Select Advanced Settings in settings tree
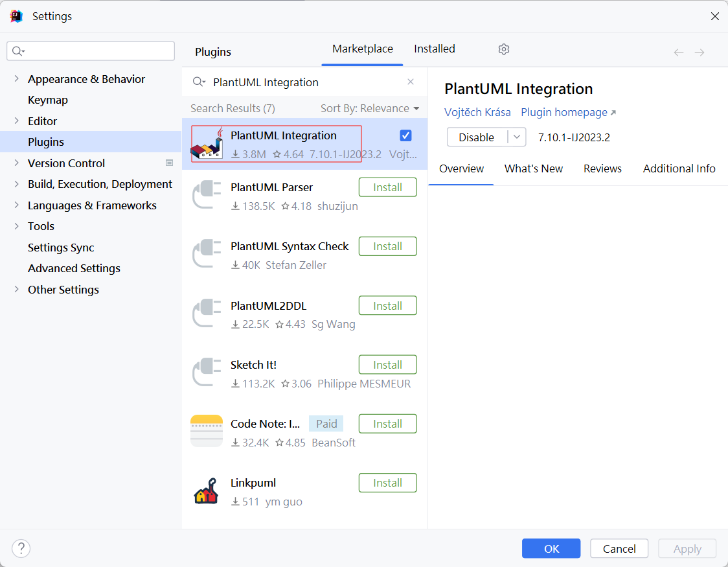Image resolution: width=728 pixels, height=567 pixels. point(74,268)
